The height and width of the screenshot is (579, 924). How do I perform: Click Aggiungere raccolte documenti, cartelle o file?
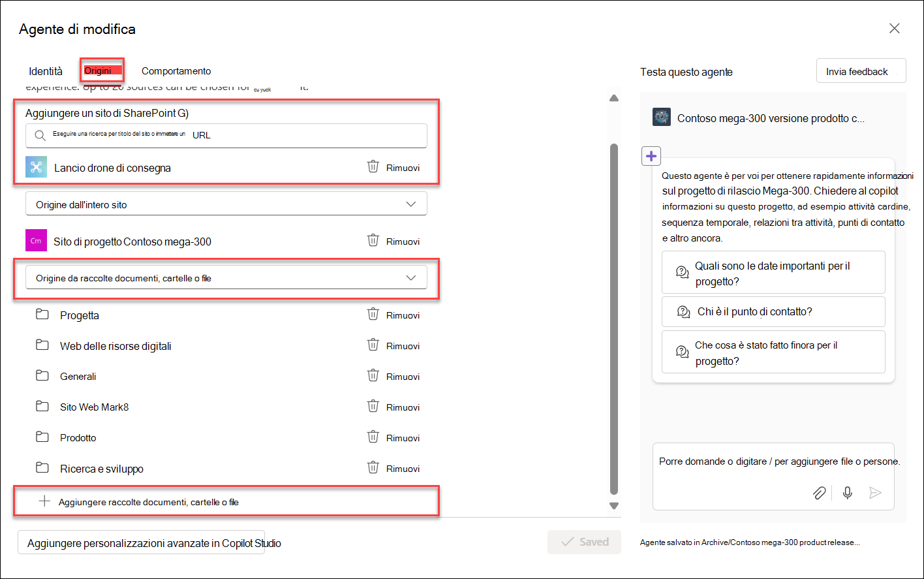click(149, 502)
